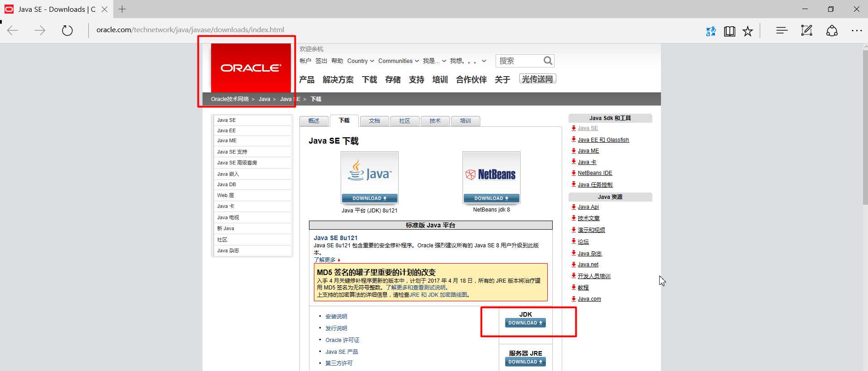This screenshot has width=868, height=371.
Task: Open the 培训 top navigation menu
Action: [x=440, y=80]
